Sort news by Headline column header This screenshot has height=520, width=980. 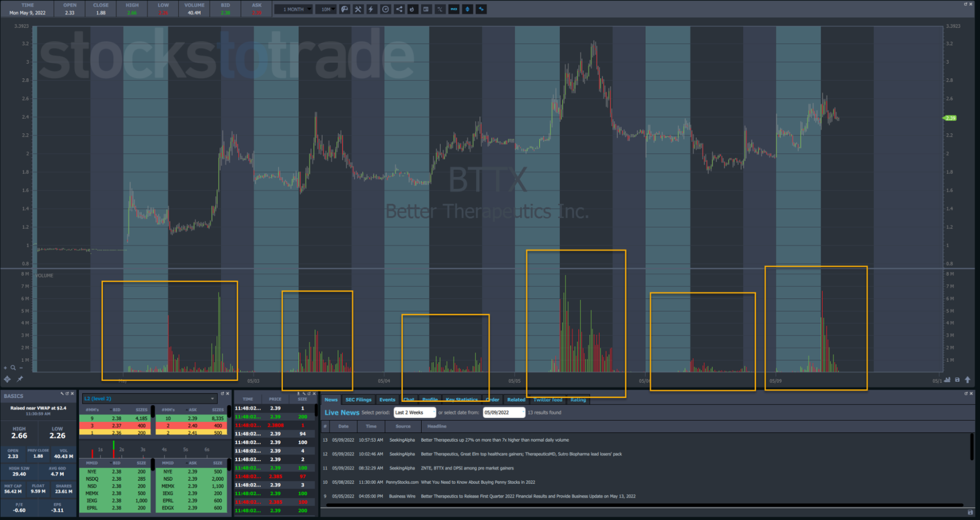[437, 426]
